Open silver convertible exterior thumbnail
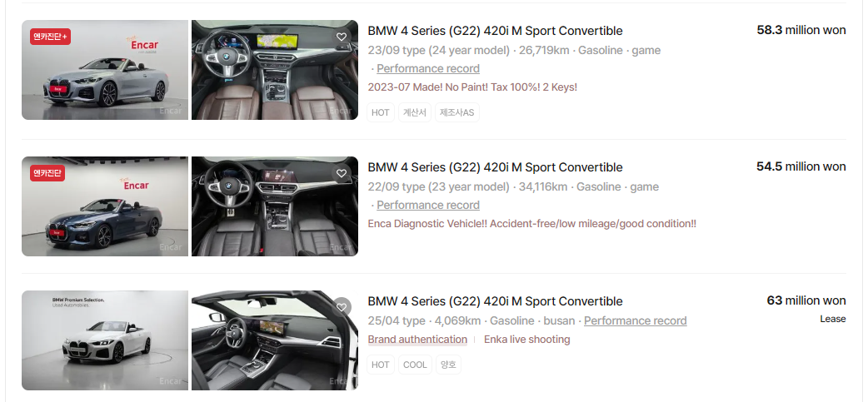 (x=105, y=70)
